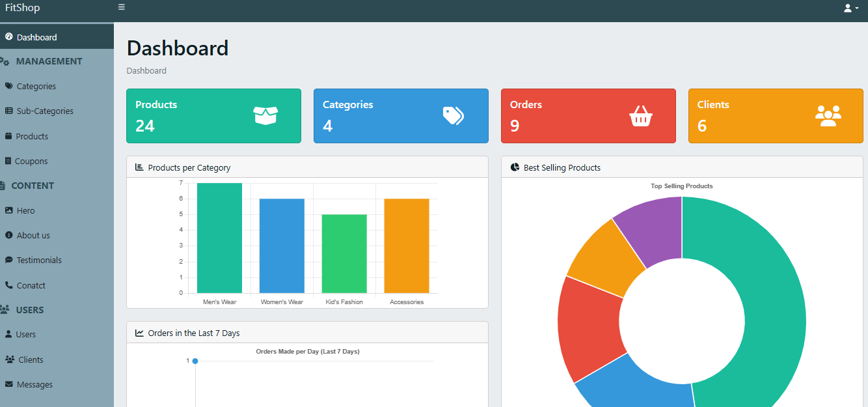Click the About us info icon

8,235
